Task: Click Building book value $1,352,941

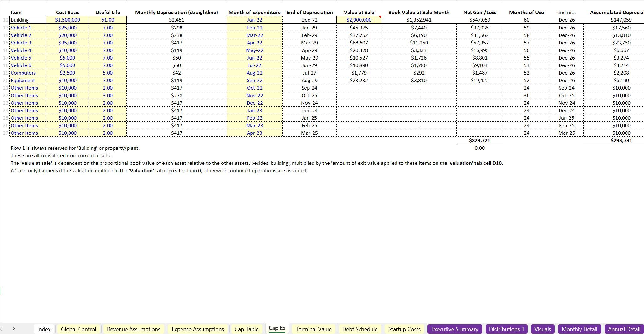Action: [419, 20]
